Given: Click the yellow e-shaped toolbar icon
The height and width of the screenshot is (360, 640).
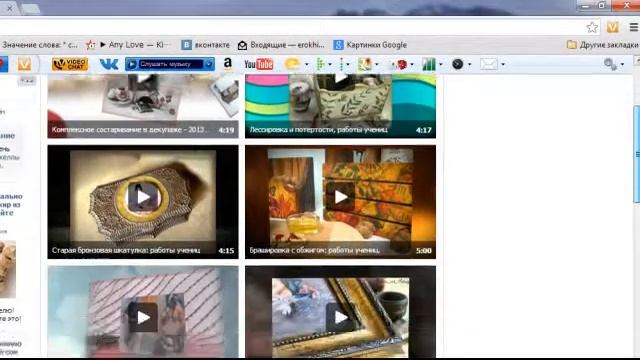Looking at the screenshot, I should (x=293, y=64).
